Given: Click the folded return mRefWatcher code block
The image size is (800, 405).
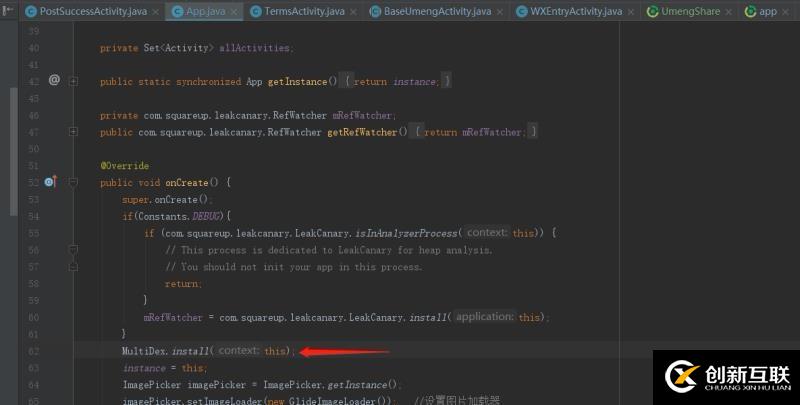Looking at the screenshot, I should pos(476,132).
